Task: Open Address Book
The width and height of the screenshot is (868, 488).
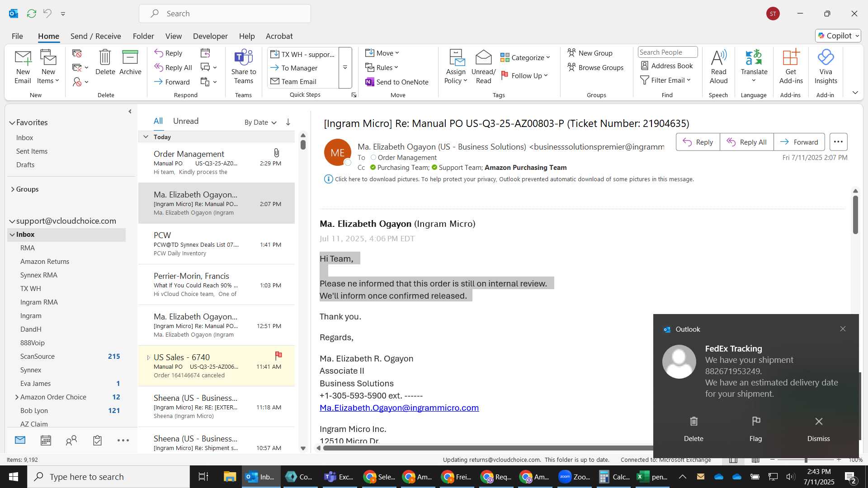Action: (667, 66)
